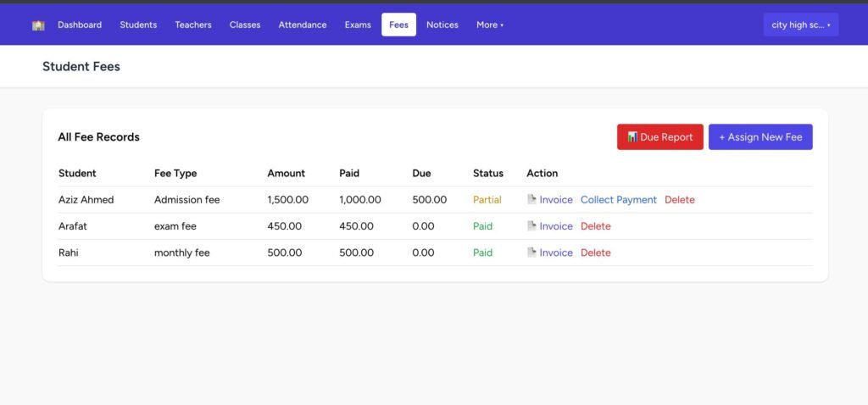The image size is (868, 405).
Task: Click the 1,500.00 amount value
Action: pyautogui.click(x=288, y=200)
